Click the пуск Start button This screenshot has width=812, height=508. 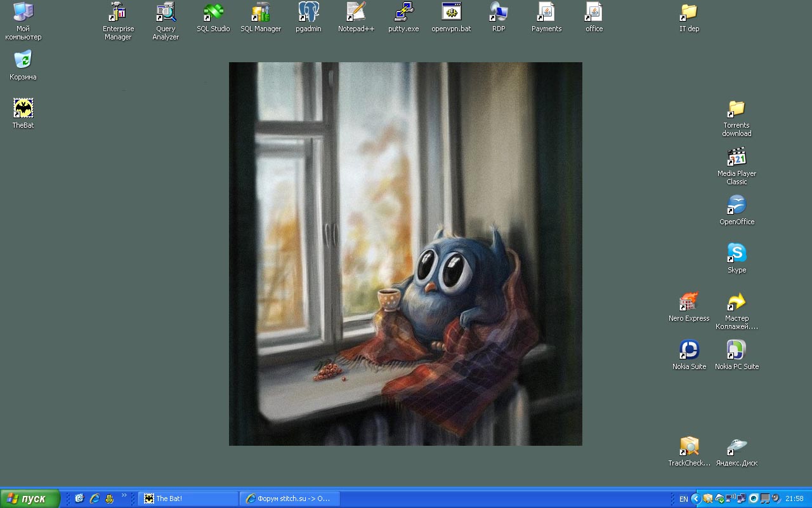(x=30, y=498)
